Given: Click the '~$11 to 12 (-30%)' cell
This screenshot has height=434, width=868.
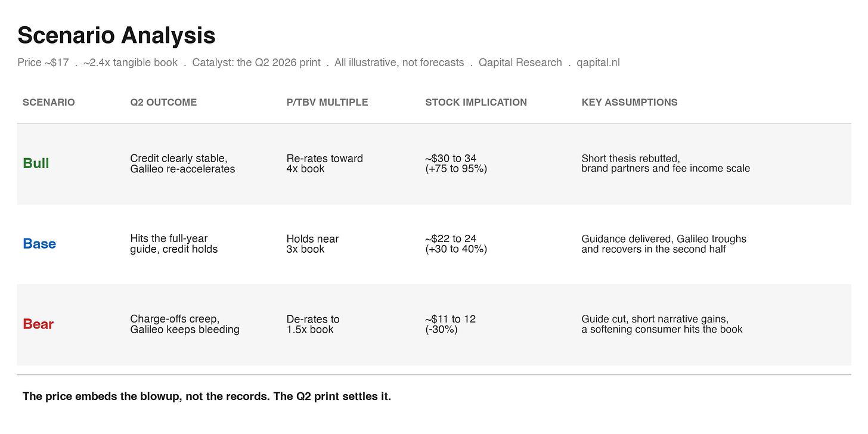Looking at the screenshot, I should click(x=450, y=324).
